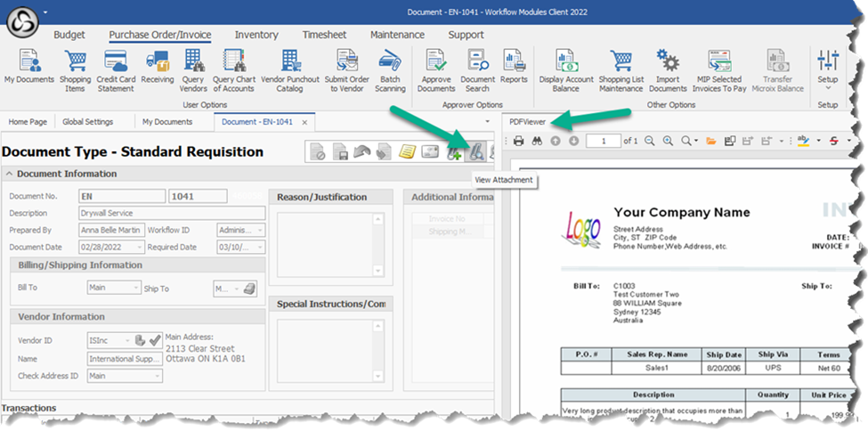
Task: Print the PDF using the printer icon
Action: point(518,141)
